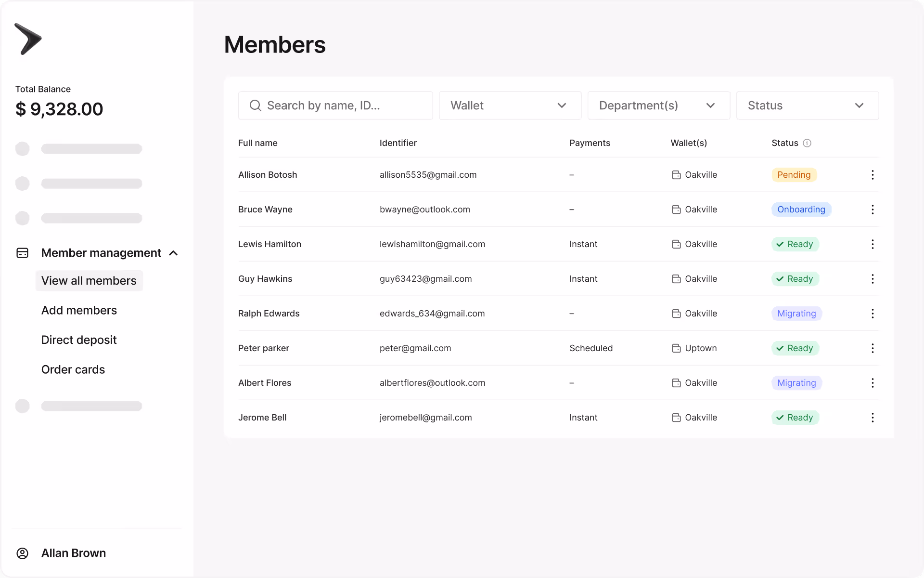Open the Wallet filter dropdown
Screen dimensions: 924x578
pyautogui.click(x=510, y=105)
